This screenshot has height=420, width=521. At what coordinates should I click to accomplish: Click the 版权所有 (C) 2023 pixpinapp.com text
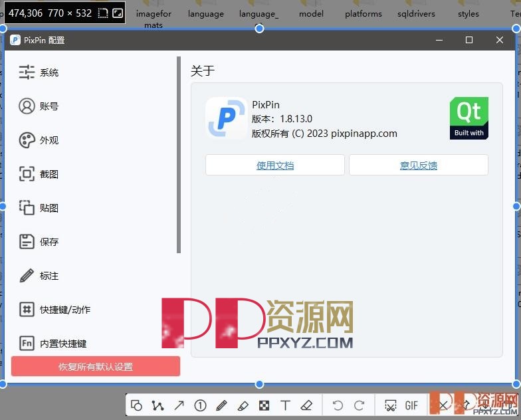324,133
